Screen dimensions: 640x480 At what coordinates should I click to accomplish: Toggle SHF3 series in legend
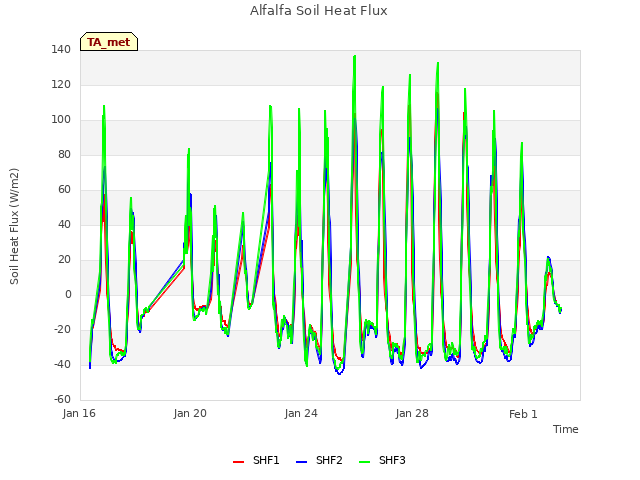382,460
